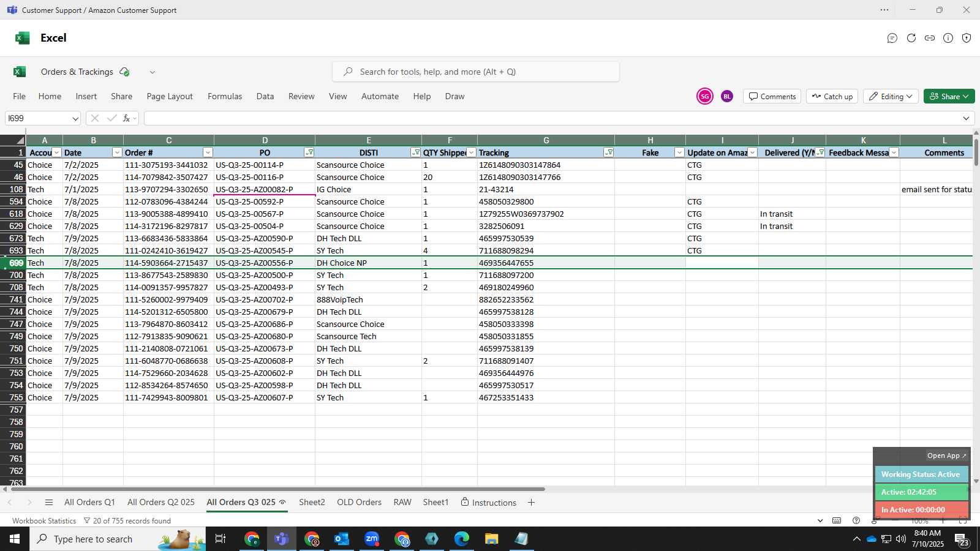This screenshot has width=980, height=551.
Task: Open the file name dropdown chevron
Action: [153, 72]
